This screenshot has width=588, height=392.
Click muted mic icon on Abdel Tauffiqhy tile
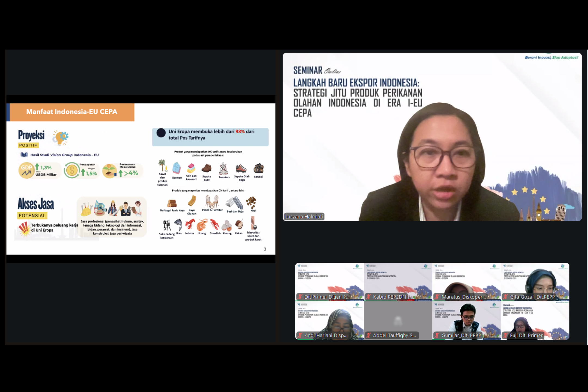click(x=368, y=336)
